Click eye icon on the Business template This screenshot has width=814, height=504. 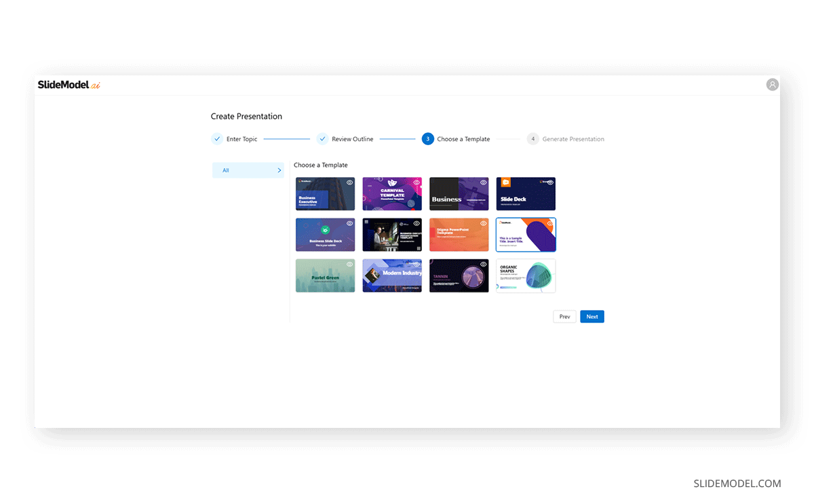[x=484, y=182]
